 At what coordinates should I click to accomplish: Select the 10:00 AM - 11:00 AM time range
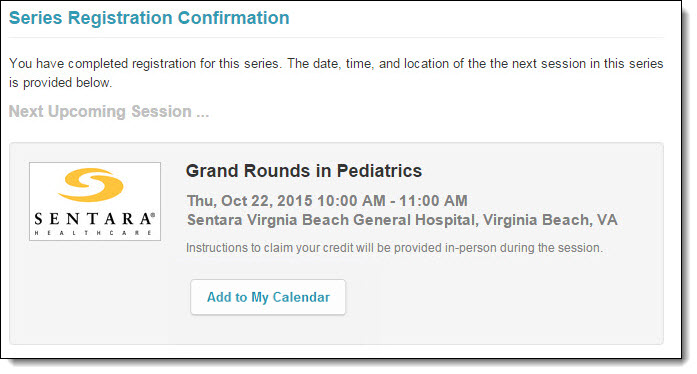click(x=392, y=201)
